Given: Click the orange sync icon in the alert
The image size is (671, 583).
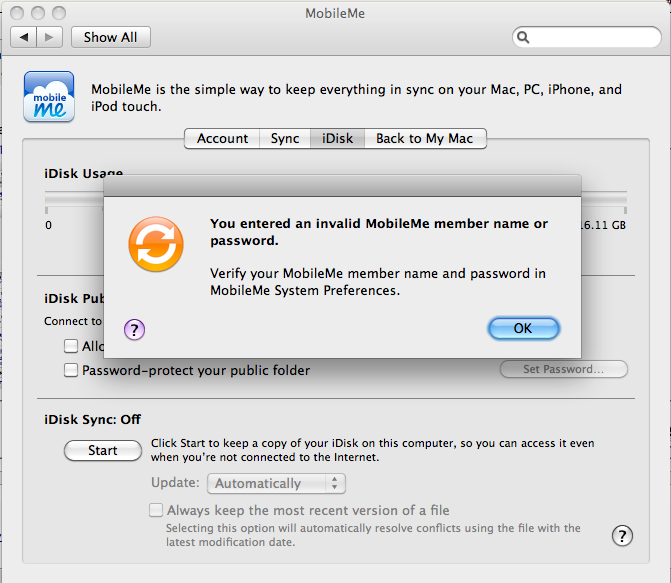Looking at the screenshot, I should click(156, 244).
